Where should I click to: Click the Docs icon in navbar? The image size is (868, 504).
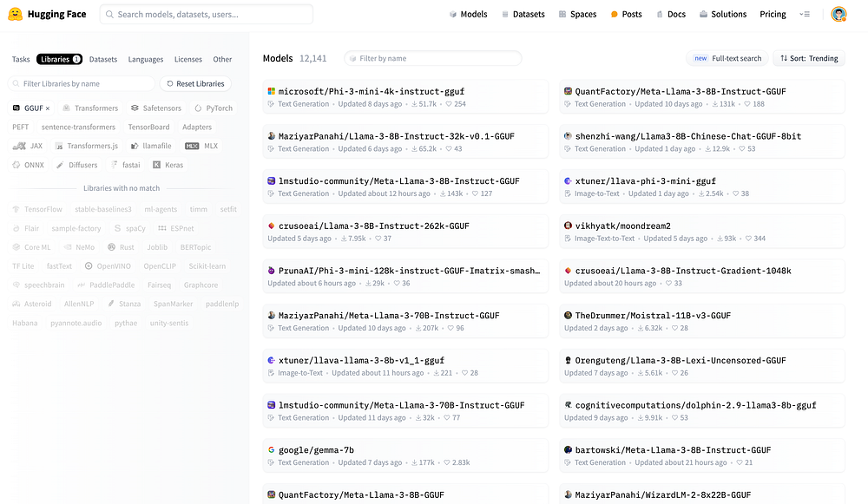[x=660, y=15]
